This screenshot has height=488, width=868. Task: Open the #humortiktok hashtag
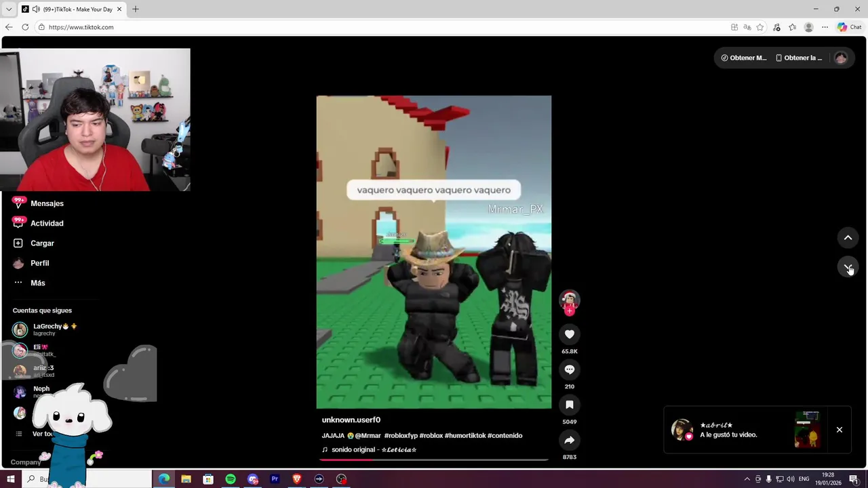pyautogui.click(x=465, y=436)
